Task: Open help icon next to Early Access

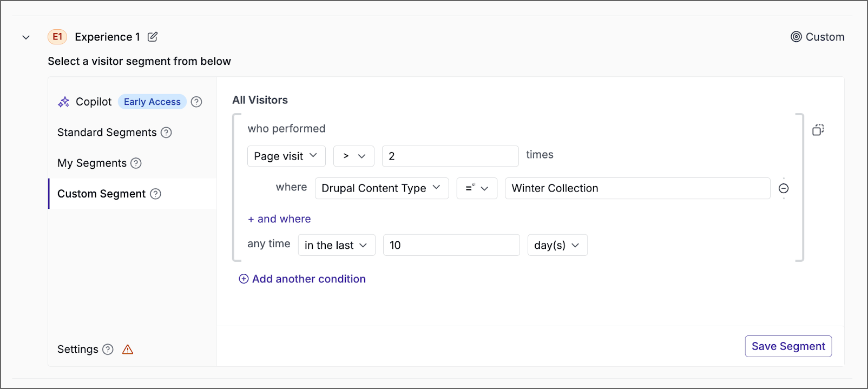Action: tap(196, 102)
